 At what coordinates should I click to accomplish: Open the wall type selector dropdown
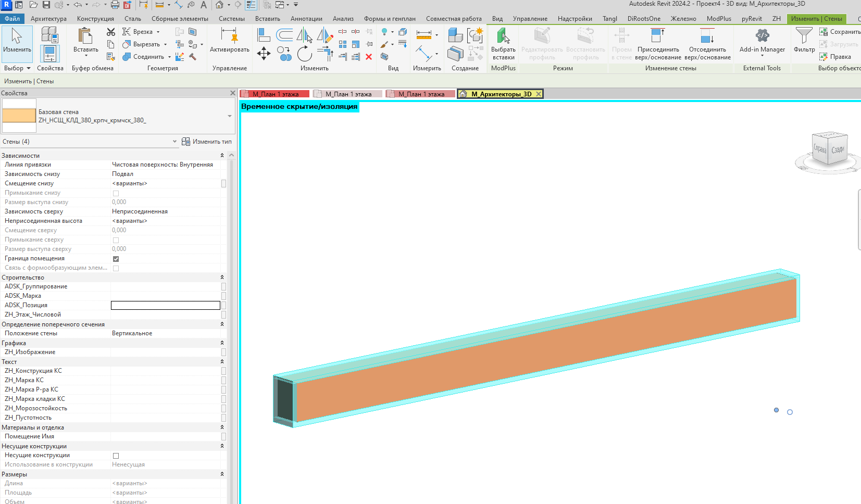(230, 116)
